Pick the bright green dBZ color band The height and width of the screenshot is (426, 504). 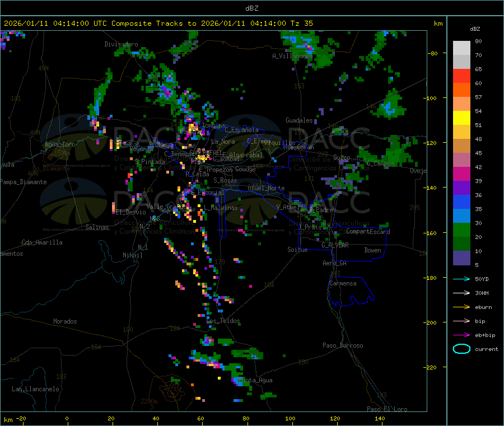(461, 230)
